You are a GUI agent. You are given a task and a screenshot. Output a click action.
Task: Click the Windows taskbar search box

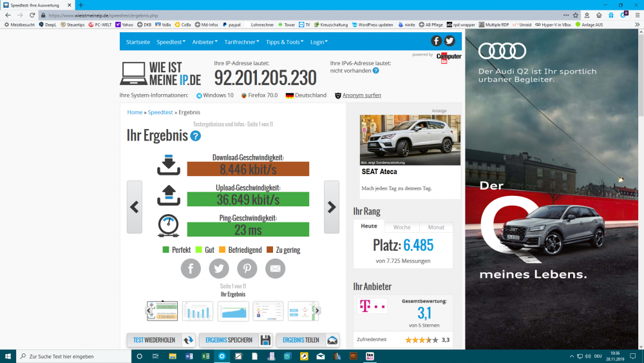click(x=73, y=356)
